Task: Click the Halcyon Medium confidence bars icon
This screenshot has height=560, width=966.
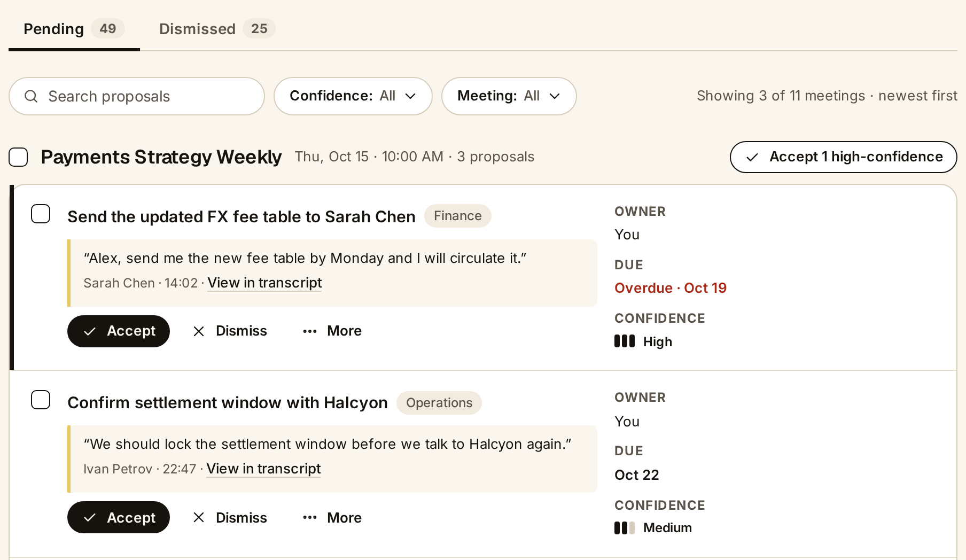Action: point(625,528)
